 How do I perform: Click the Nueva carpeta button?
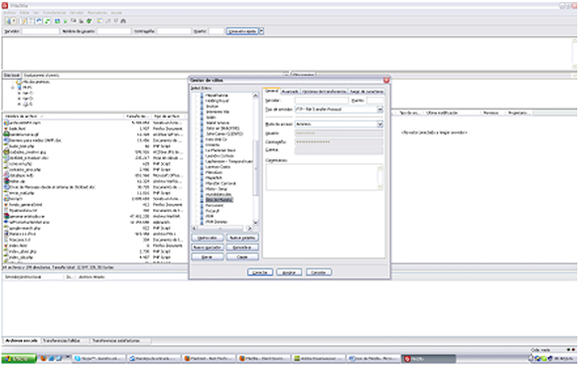242,238
